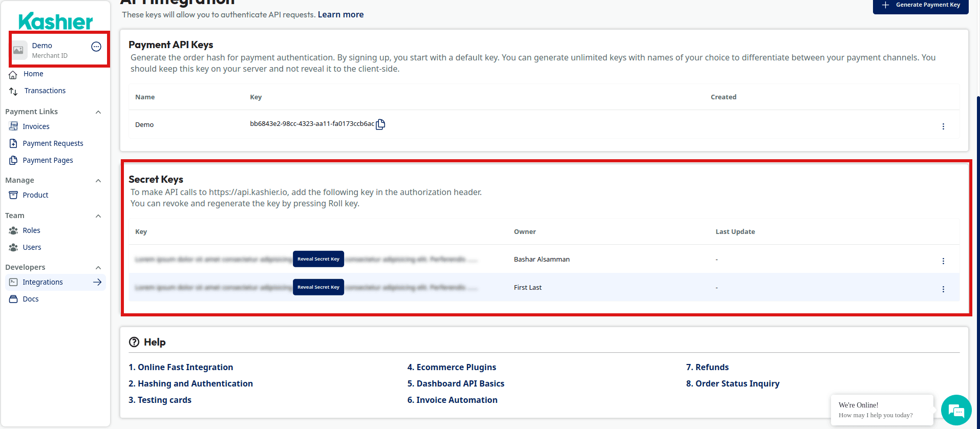Click the Merchant ID label
Image resolution: width=980 pixels, height=429 pixels.
point(50,56)
